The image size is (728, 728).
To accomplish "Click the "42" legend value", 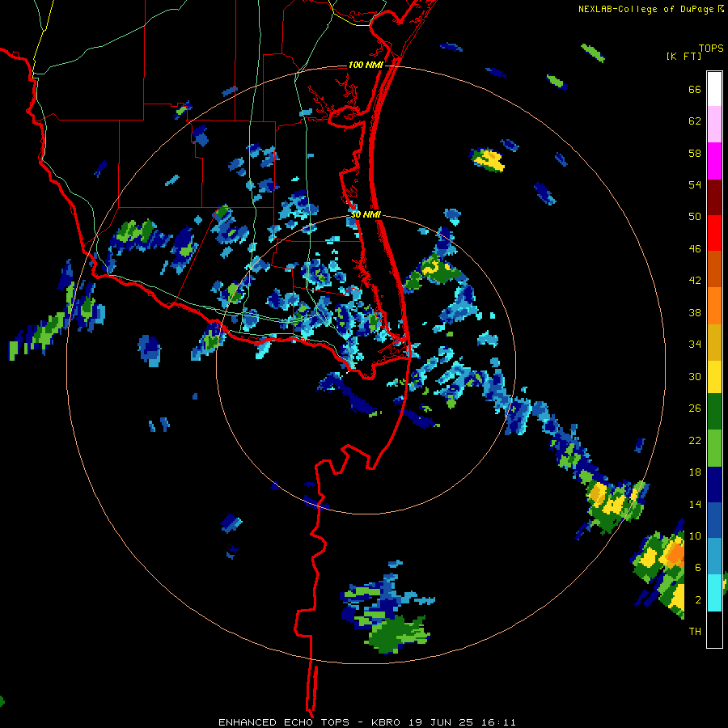I will coord(695,281).
